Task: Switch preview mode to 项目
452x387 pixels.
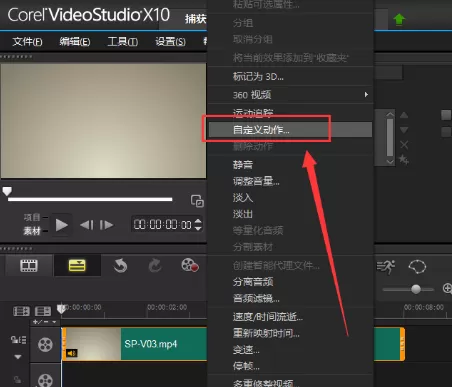Action: (x=32, y=218)
